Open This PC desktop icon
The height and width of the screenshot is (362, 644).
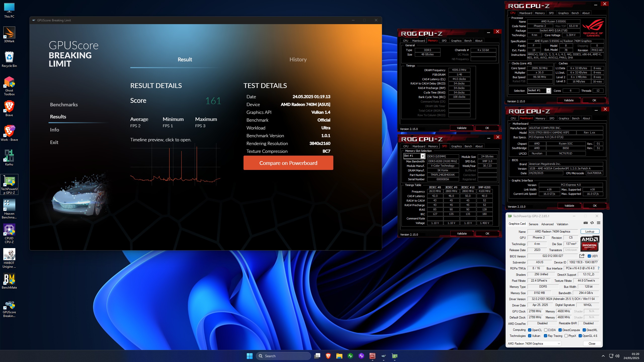click(x=9, y=11)
